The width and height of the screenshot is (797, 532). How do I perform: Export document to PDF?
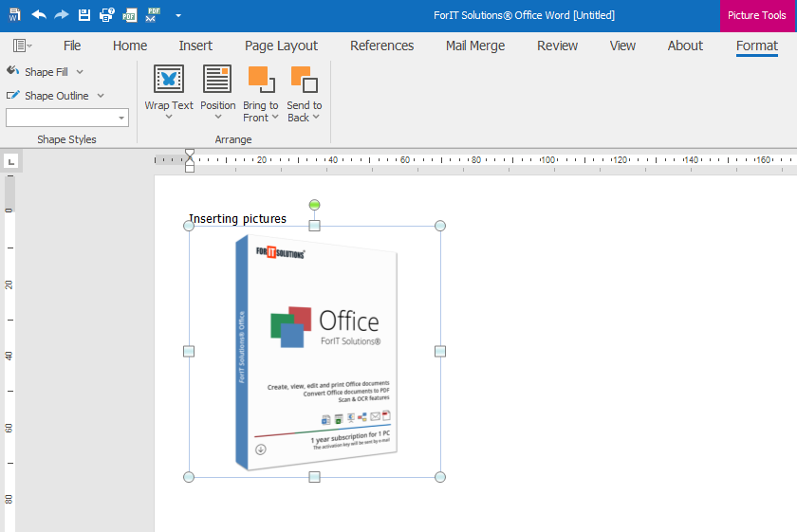(x=130, y=15)
